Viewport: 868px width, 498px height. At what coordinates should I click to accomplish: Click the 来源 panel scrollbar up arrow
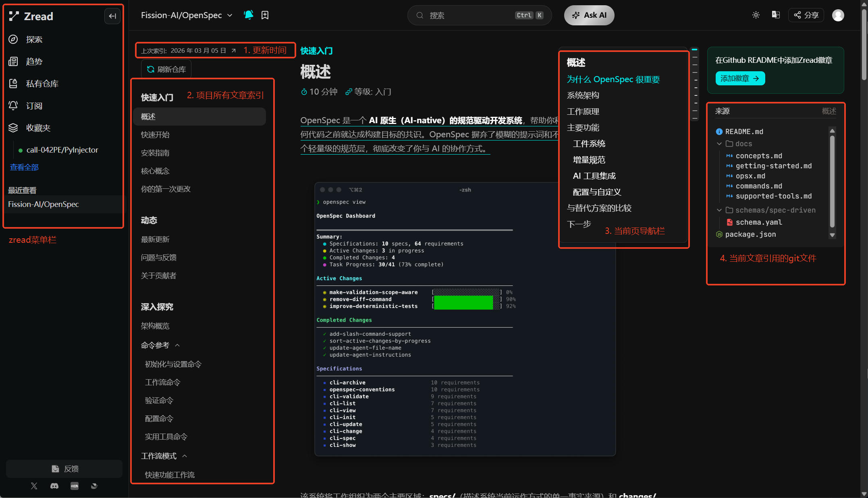click(x=832, y=131)
